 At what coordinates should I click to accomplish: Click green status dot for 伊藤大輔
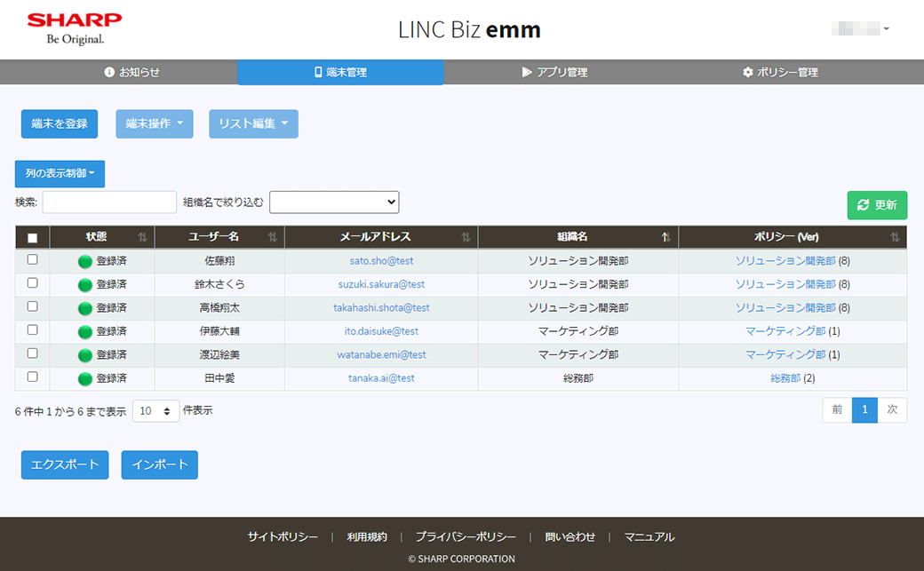click(85, 332)
